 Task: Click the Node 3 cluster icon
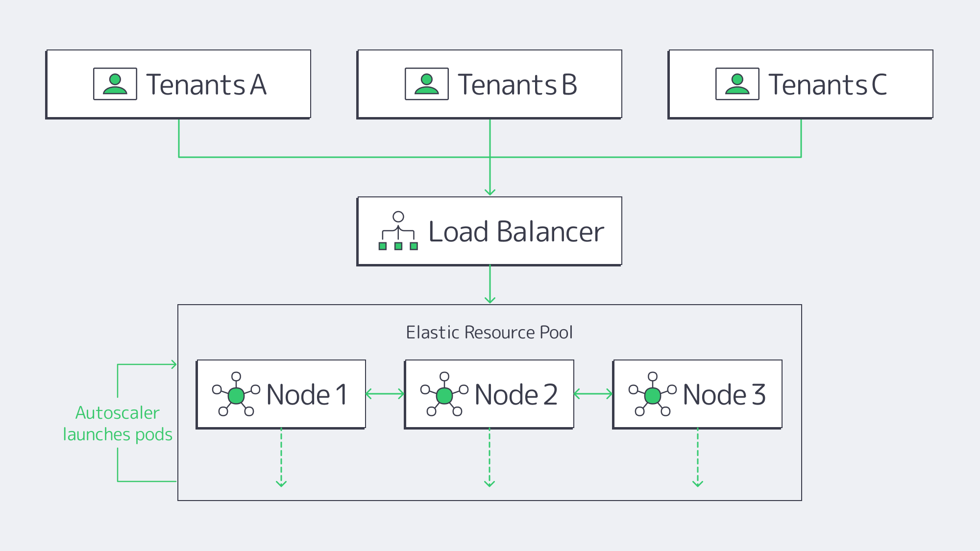(653, 394)
